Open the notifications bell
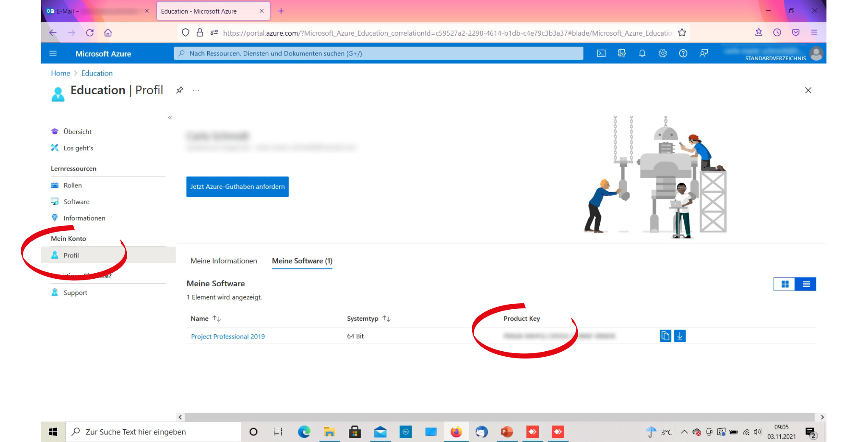 click(x=642, y=53)
